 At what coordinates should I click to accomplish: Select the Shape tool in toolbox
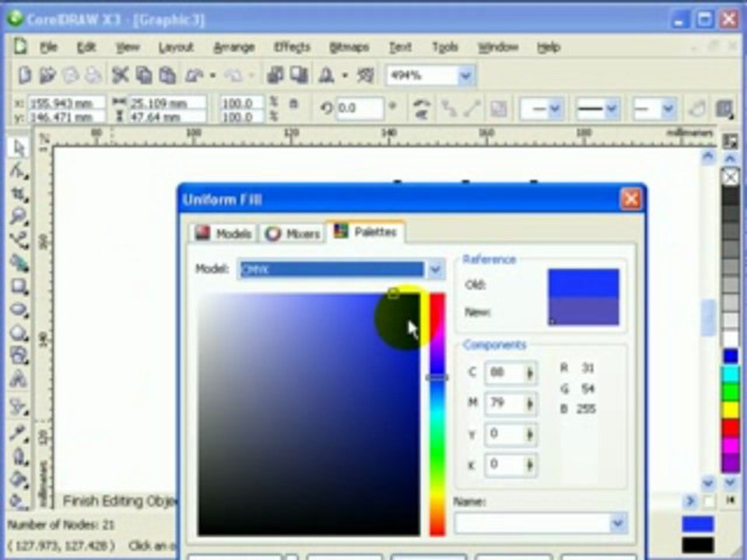18,170
